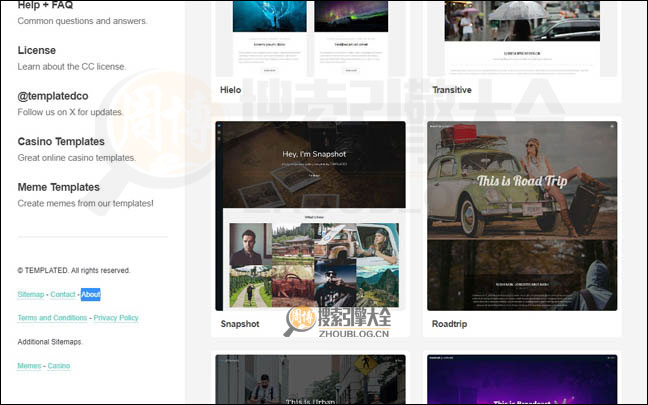Open Meme Templates heading
This screenshot has width=648, height=405.
(x=58, y=187)
